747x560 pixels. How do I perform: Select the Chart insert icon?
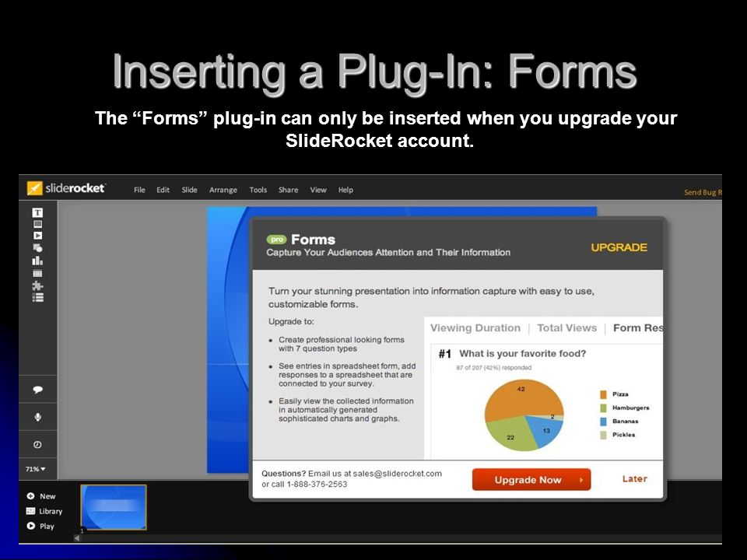37,261
